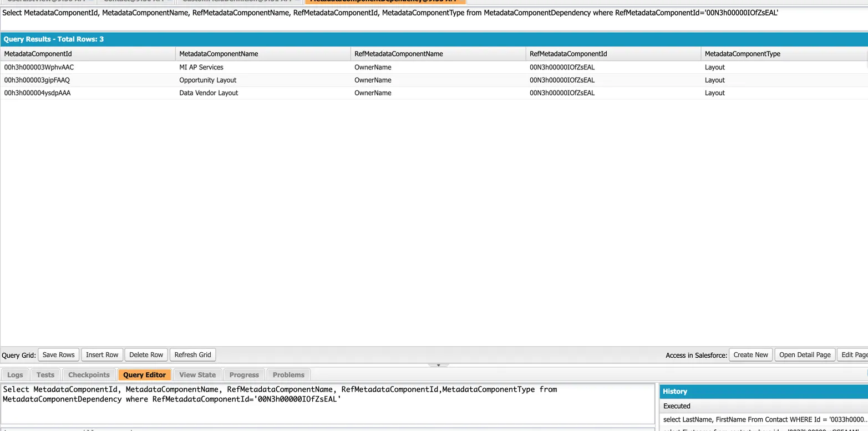Select the Checkpoints tab
868x431 pixels.
(88, 374)
